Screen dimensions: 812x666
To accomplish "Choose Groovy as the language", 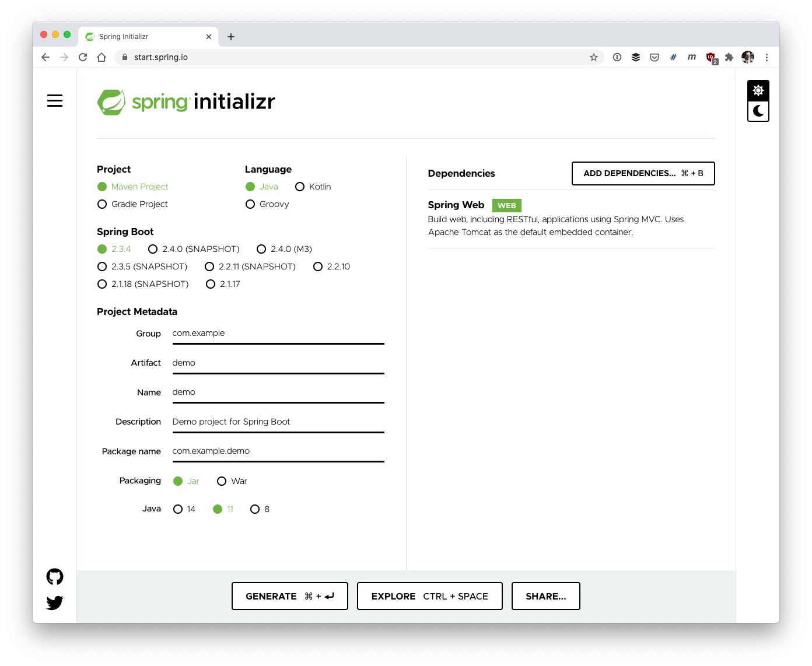I will (x=267, y=204).
